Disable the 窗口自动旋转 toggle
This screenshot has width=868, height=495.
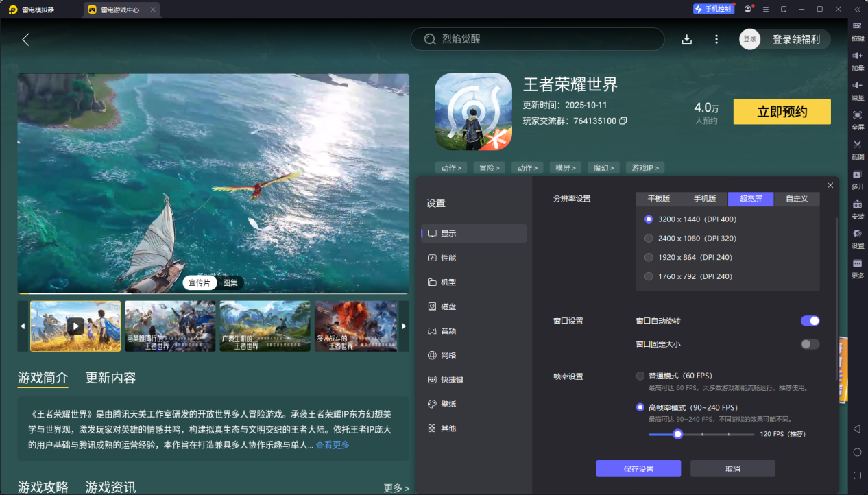[810, 321]
